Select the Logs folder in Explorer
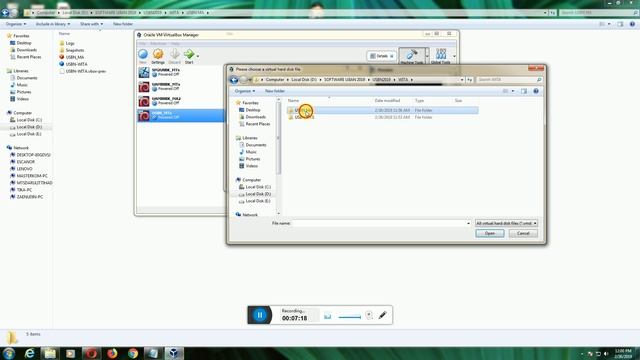Image resolution: width=640 pixels, height=360 pixels. click(67, 43)
